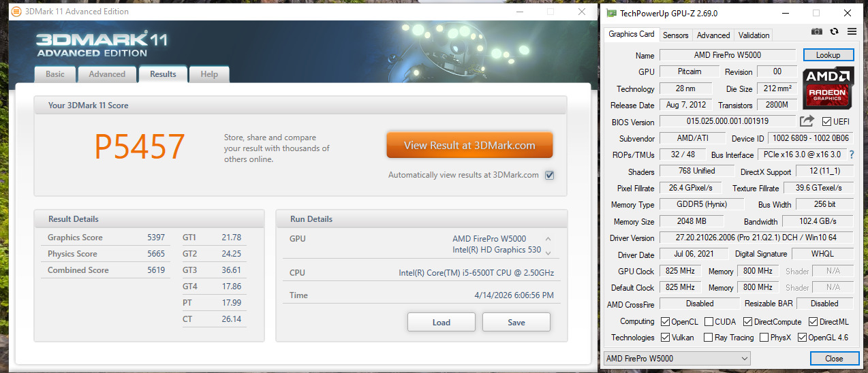868x373 pixels.
Task: Click the Driver Version field
Action: coord(756,238)
